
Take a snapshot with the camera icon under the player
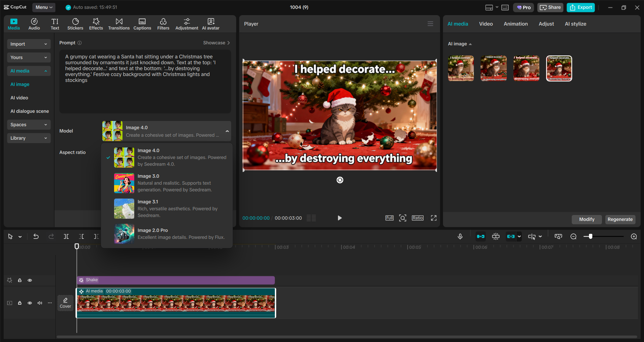point(403,218)
